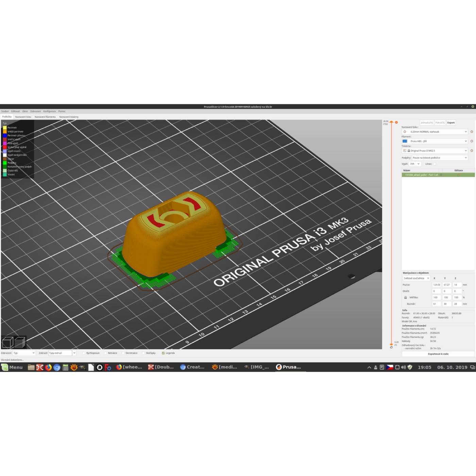Screen dimensions: 476x476
Task: Launch FreeCAD from the taskbar launcher
Action: (108, 367)
